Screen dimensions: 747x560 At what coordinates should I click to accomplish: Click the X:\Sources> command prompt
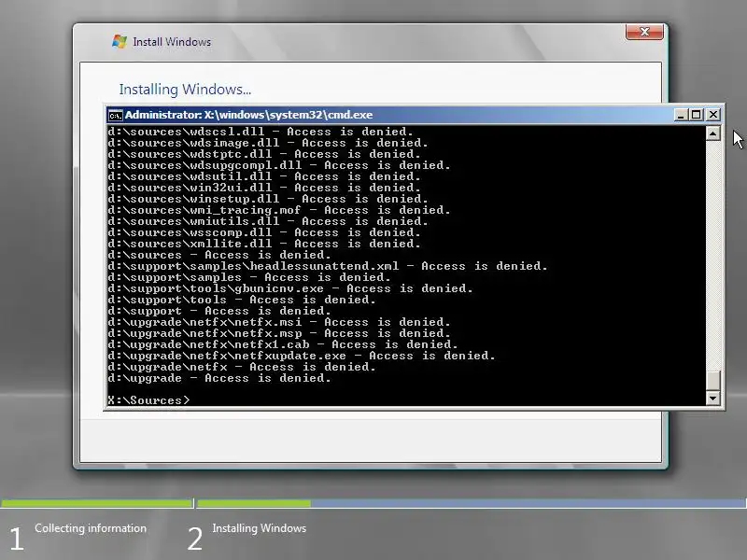pos(148,400)
